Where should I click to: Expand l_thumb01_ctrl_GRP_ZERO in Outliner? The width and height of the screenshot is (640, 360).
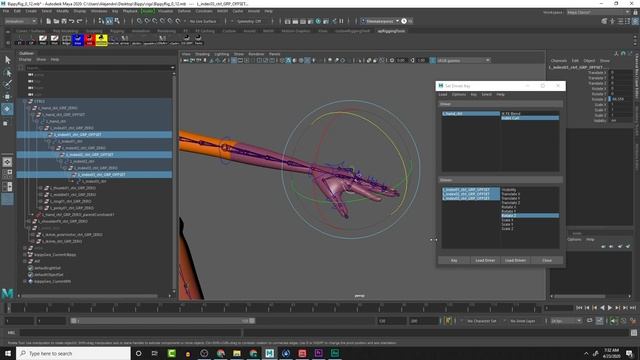click(40, 188)
